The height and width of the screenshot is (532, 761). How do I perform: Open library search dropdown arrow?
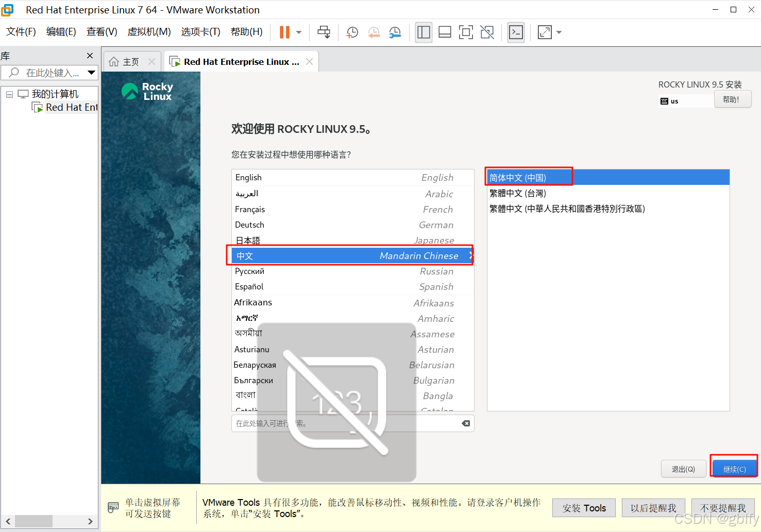[91, 73]
